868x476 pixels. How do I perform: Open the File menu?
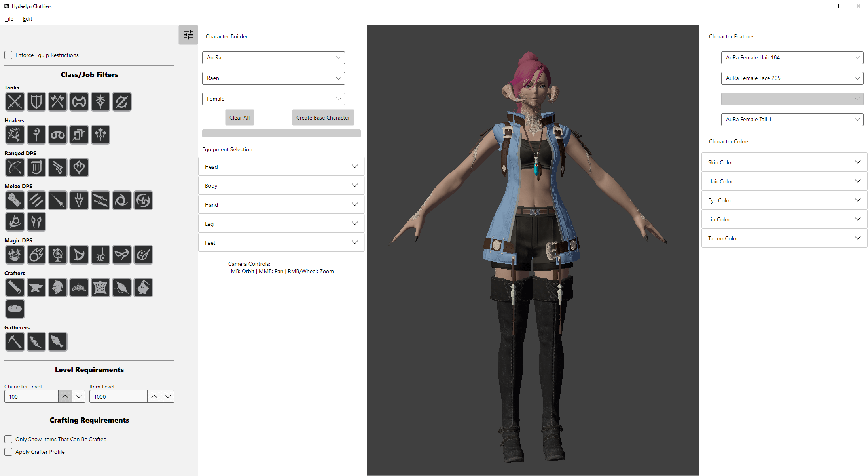[9, 19]
